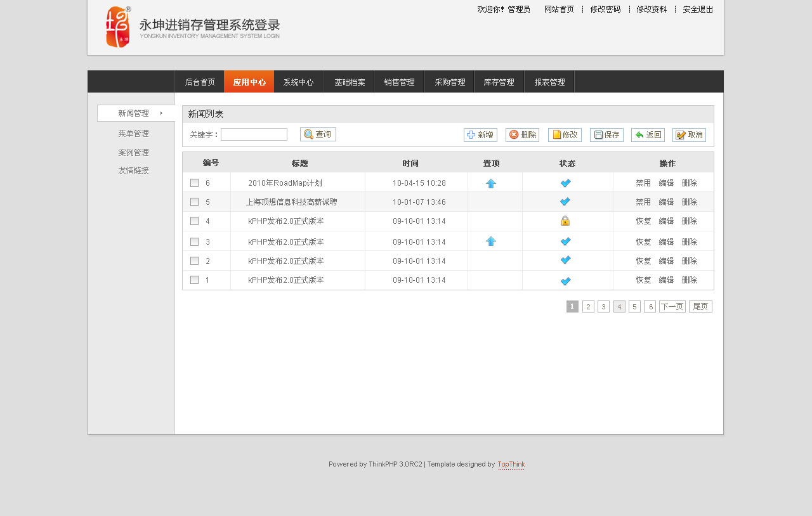Click the status checkmark in row 2
Screen dimensions: 812x516
tap(566, 260)
